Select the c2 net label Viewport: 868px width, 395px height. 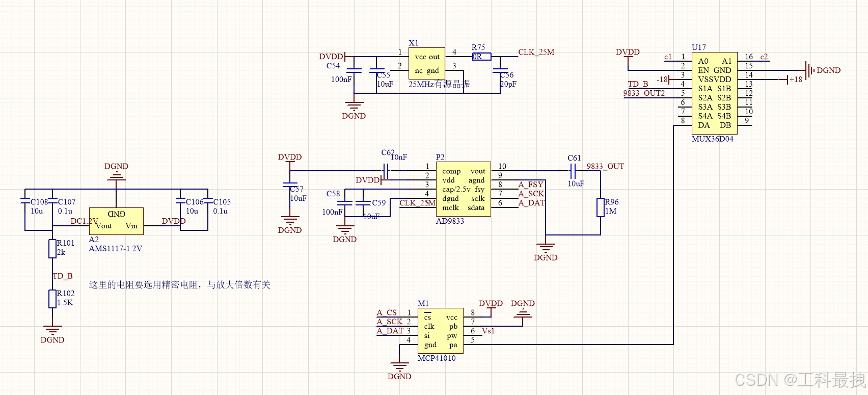[764, 57]
